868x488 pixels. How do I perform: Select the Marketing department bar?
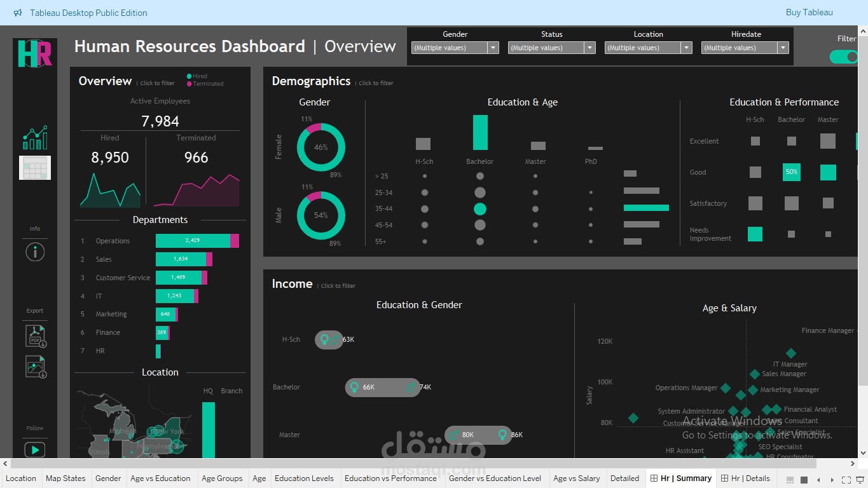(x=167, y=314)
